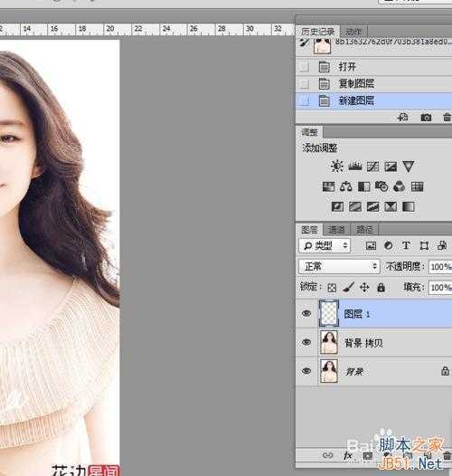Filter layers by type (T) icon
The height and width of the screenshot is (476, 452).
click(406, 245)
